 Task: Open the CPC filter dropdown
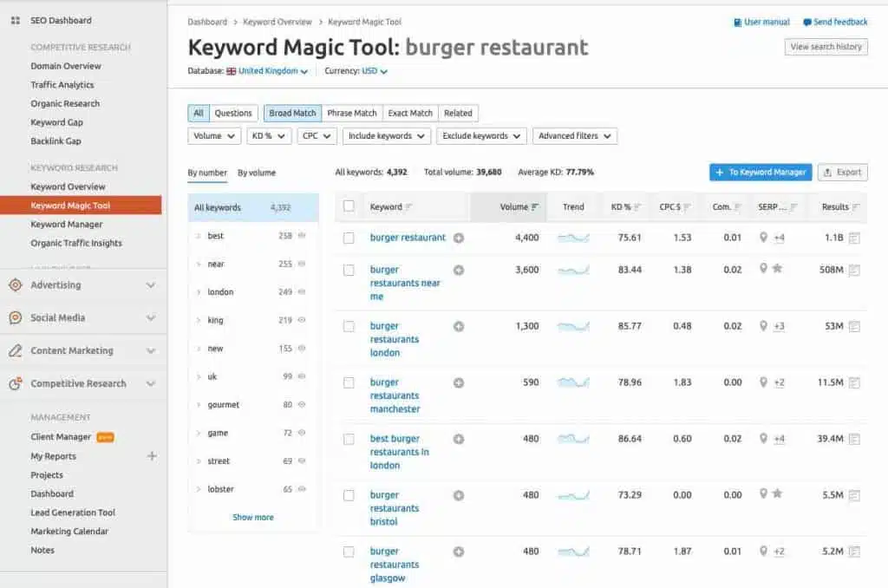pos(317,136)
